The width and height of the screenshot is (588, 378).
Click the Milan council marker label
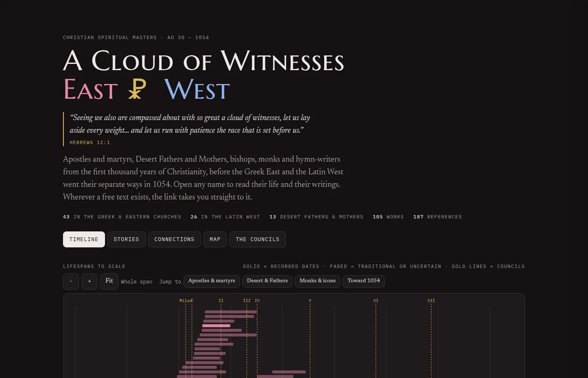(x=185, y=301)
